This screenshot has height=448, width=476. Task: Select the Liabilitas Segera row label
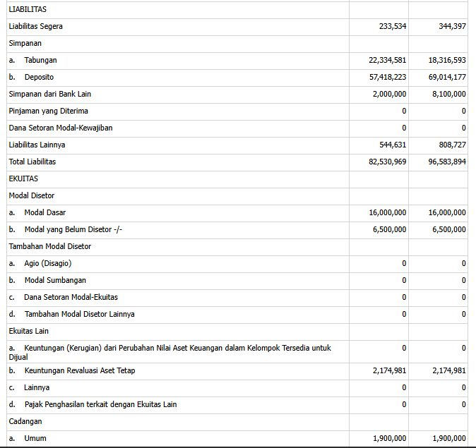(40, 26)
